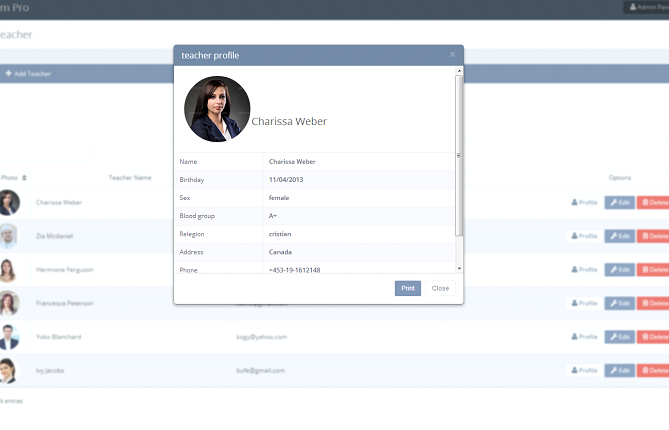Click the Print button in dialog
Image resolution: width=669 pixels, height=430 pixels.
pyautogui.click(x=407, y=288)
